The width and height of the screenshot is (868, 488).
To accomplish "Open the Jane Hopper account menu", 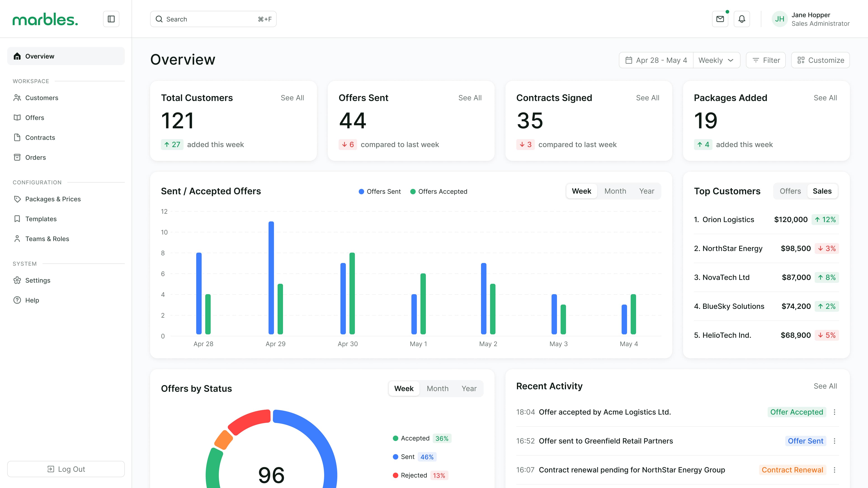I will pos(811,19).
